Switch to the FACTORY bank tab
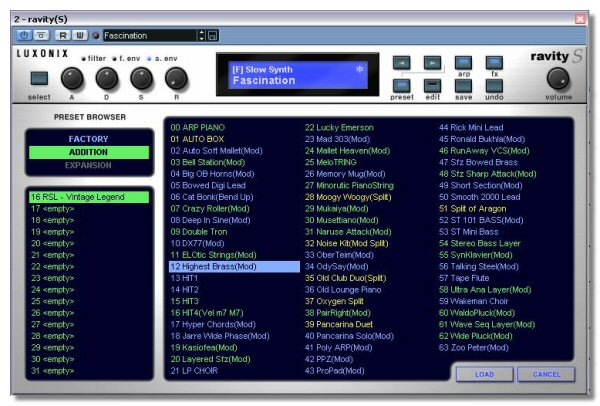600x406 pixels. pos(89,139)
